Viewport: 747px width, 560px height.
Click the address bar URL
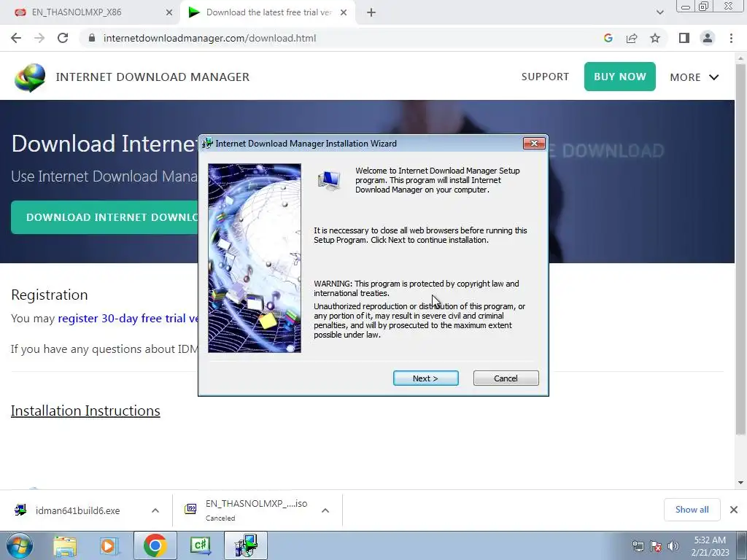pos(209,38)
